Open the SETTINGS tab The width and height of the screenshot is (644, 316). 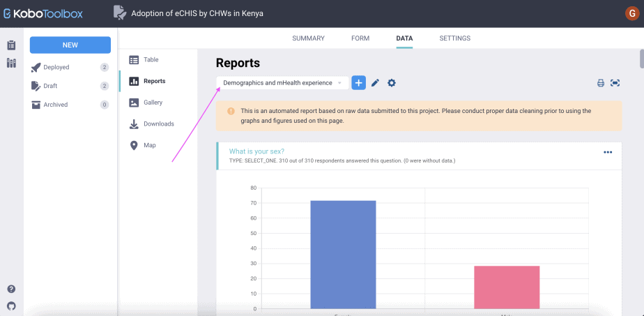click(x=454, y=38)
